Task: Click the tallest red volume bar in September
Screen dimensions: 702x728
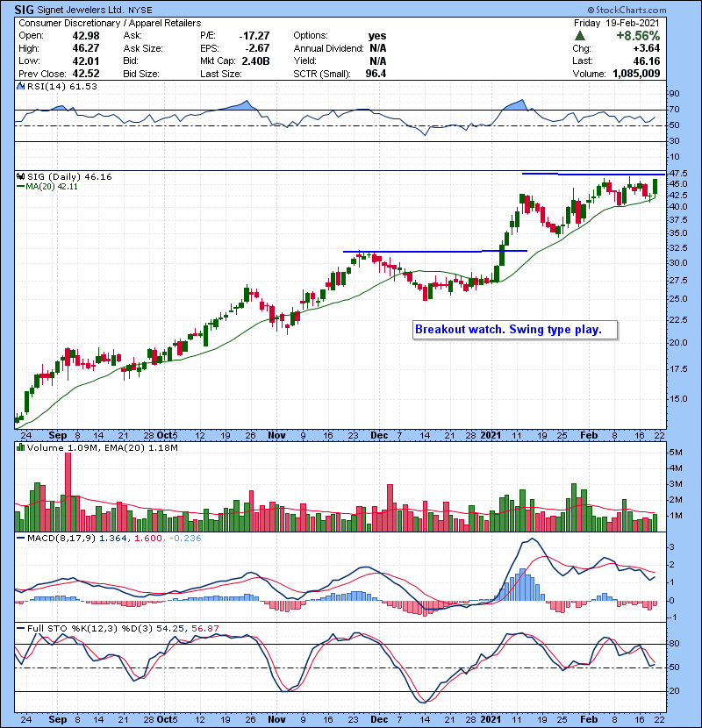Action: (68, 492)
